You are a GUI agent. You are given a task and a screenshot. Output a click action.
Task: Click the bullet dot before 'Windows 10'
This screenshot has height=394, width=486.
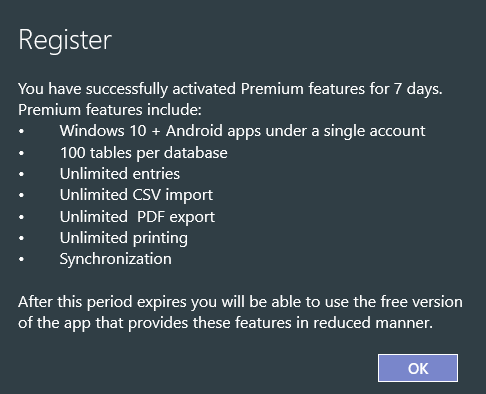pos(22,131)
